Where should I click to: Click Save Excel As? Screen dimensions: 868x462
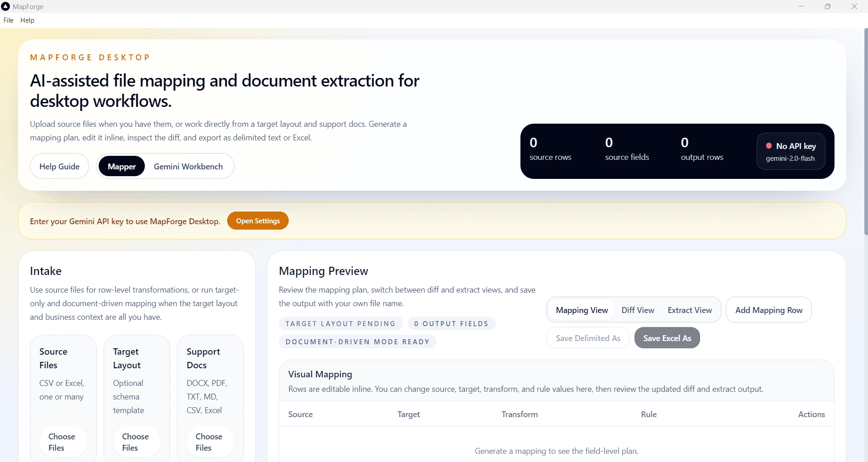(x=667, y=337)
